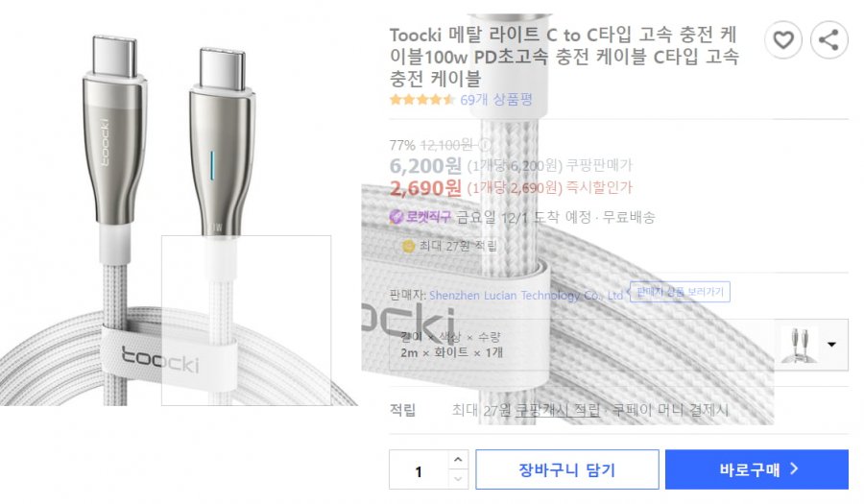Open the underlined 쿠팡캐시 적립 link
This screenshot has width=864, height=504.
[x=557, y=410]
